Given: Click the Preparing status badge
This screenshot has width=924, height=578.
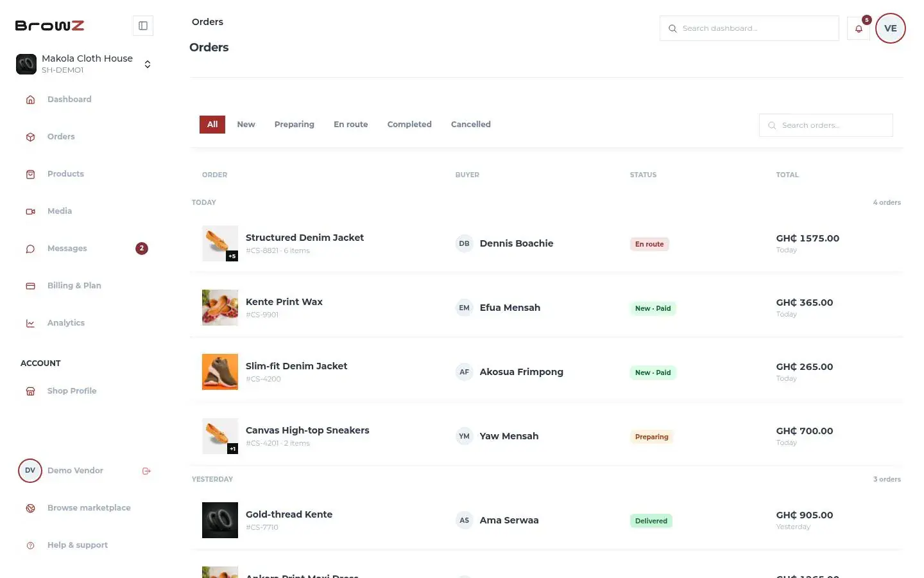Looking at the screenshot, I should [x=652, y=437].
